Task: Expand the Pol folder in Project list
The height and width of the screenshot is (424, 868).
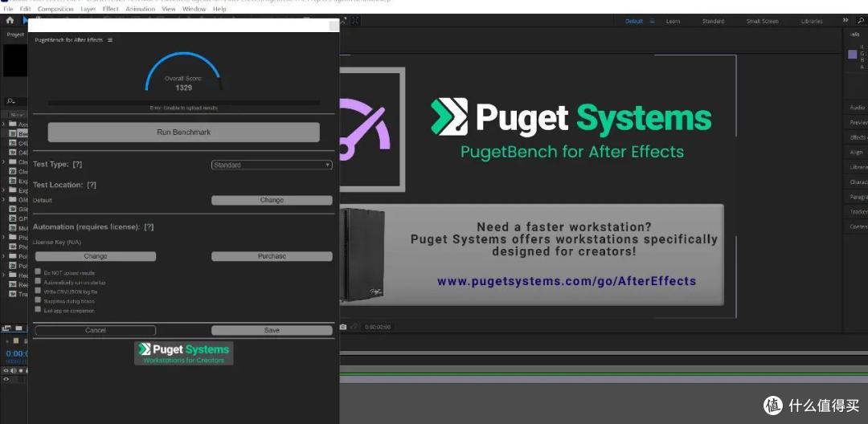Action: (5, 256)
